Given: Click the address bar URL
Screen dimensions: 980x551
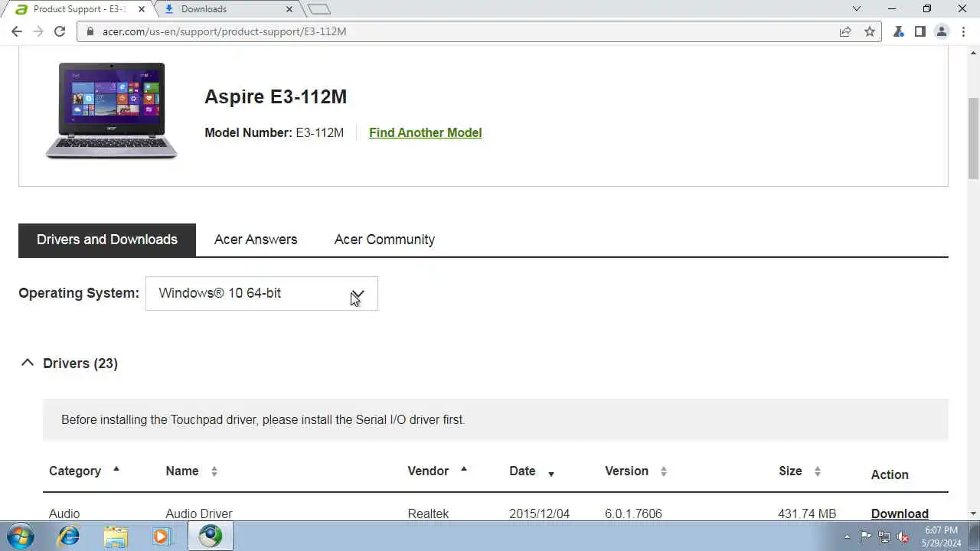Looking at the screenshot, I should 224,31.
